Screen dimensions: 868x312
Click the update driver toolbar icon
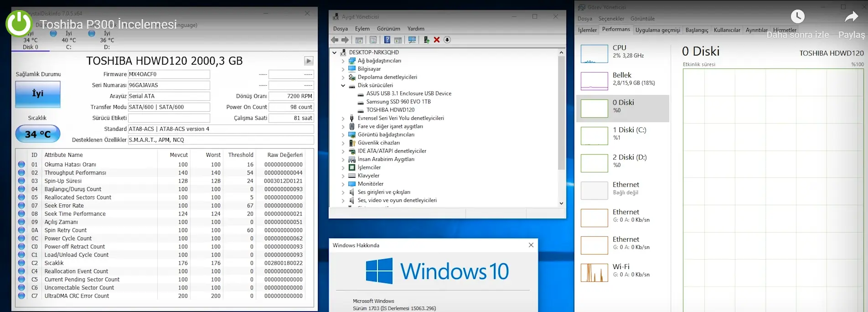click(426, 40)
